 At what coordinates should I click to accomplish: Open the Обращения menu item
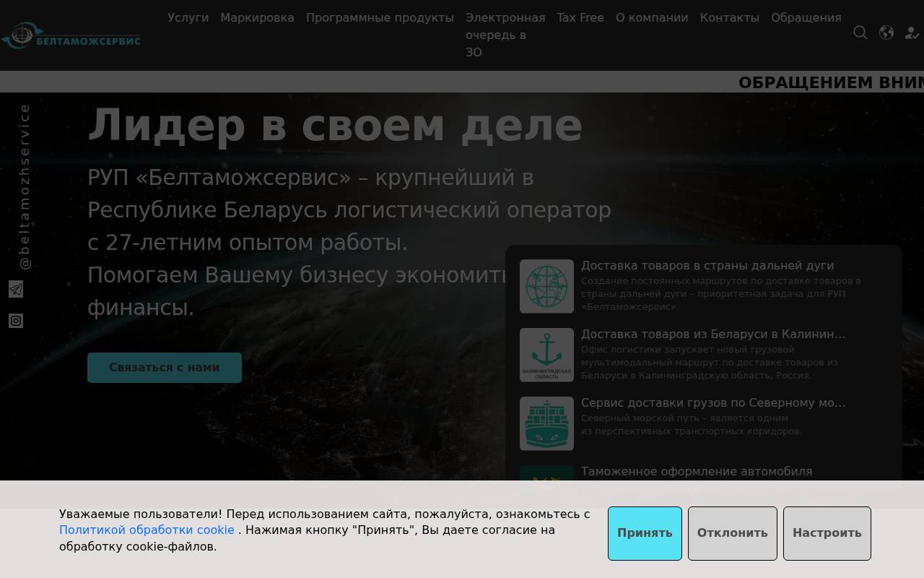(806, 17)
